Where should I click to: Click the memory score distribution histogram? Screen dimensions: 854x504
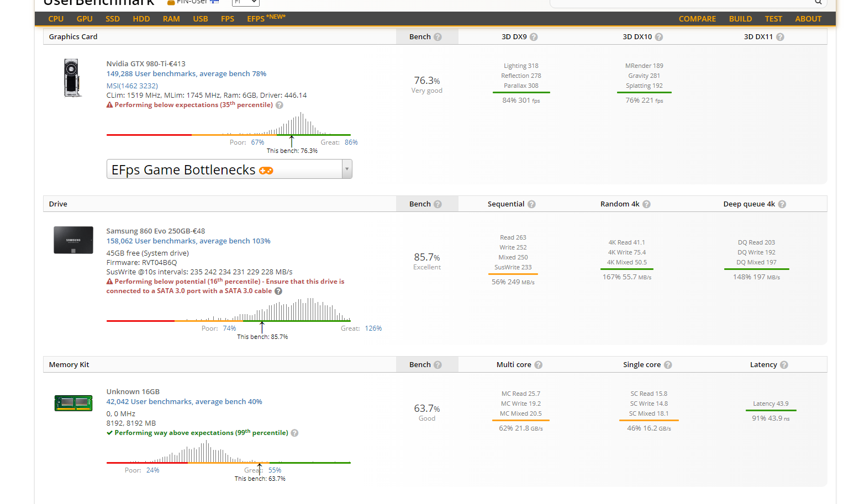pos(229,452)
